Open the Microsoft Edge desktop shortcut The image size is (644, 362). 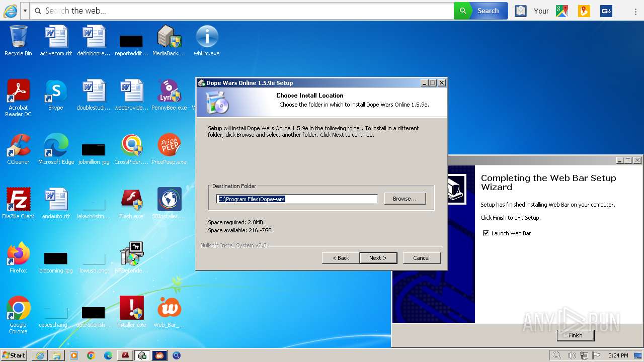pos(56,149)
